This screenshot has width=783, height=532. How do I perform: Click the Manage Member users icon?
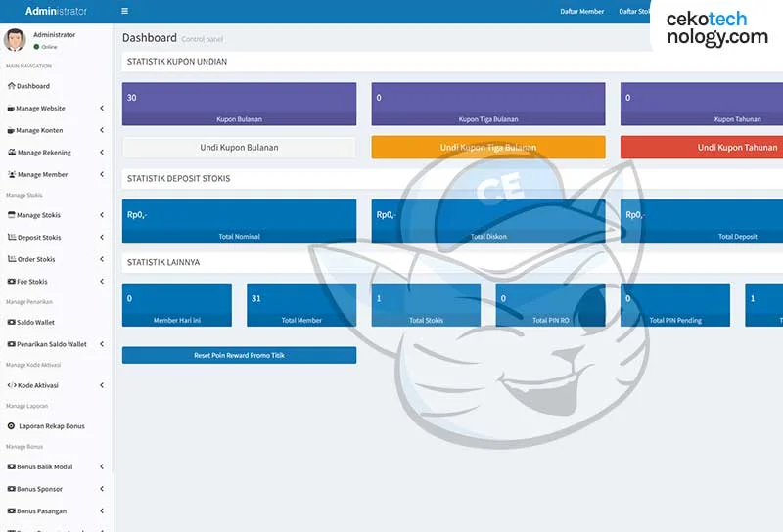(12, 174)
